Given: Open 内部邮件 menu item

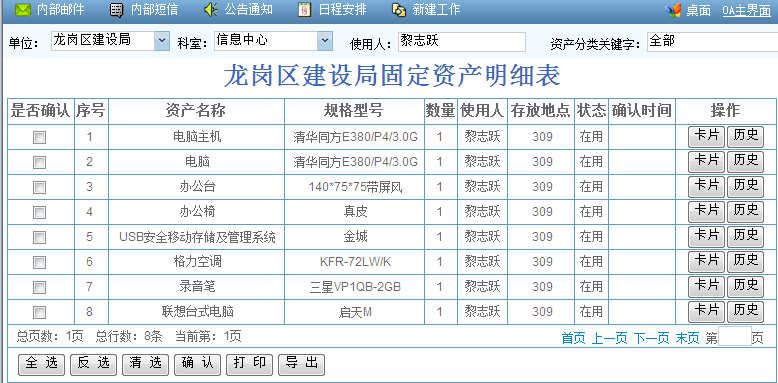Looking at the screenshot, I should point(61,9).
